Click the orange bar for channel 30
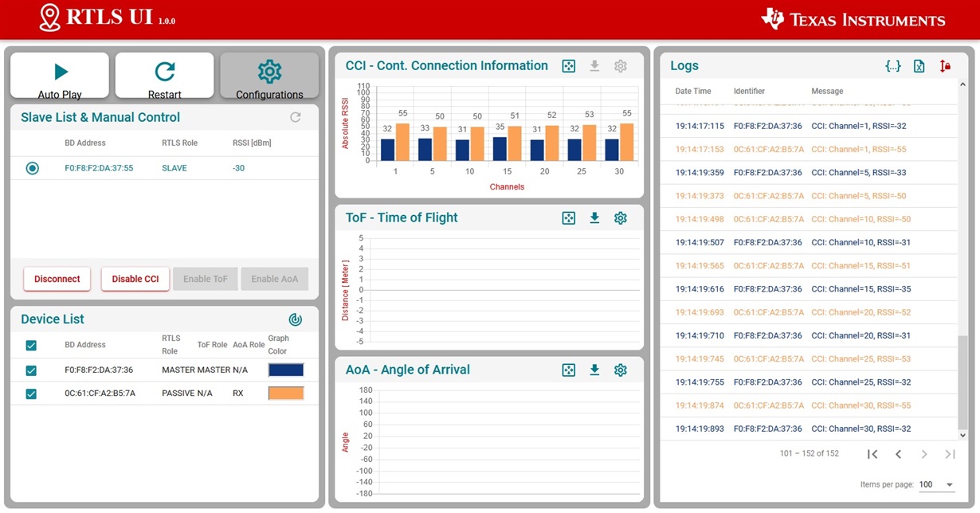Viewport: 980px width, 513px height. pos(627,142)
